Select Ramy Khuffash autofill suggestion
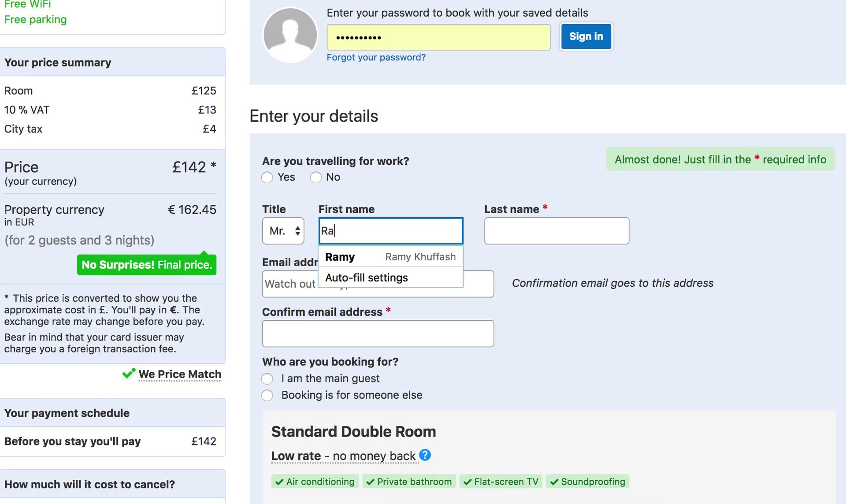The width and height of the screenshot is (846, 504). [390, 256]
